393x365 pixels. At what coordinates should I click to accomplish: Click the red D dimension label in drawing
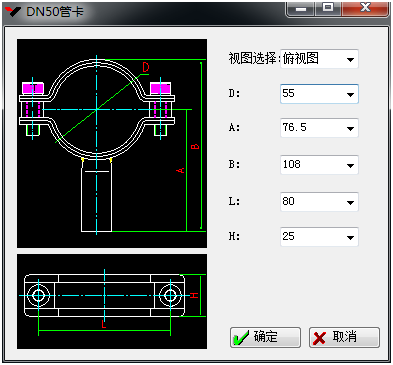click(146, 67)
